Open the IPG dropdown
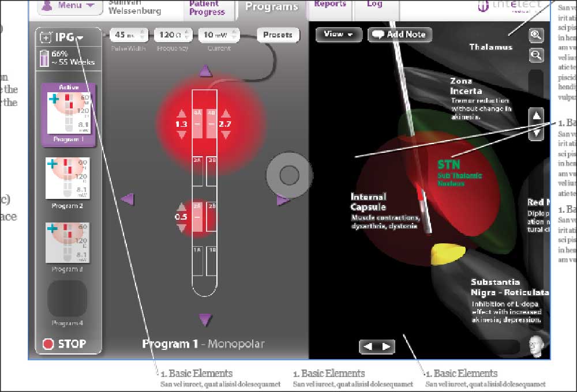The height and width of the screenshot is (392, 577). coord(62,37)
